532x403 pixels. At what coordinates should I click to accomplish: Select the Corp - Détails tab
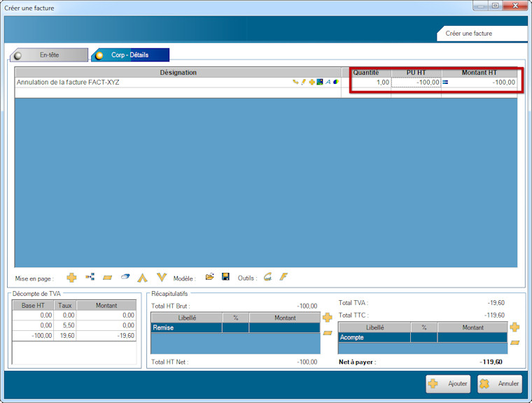point(130,55)
